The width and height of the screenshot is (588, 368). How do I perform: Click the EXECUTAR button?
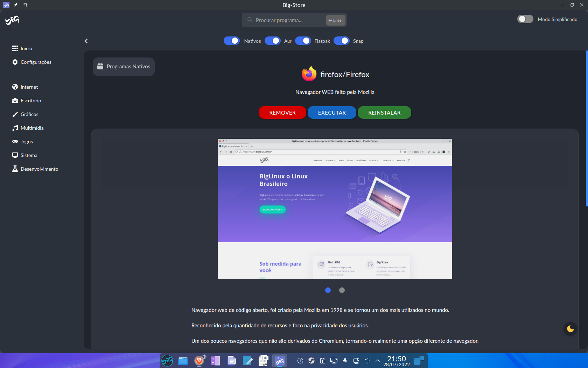(x=332, y=113)
